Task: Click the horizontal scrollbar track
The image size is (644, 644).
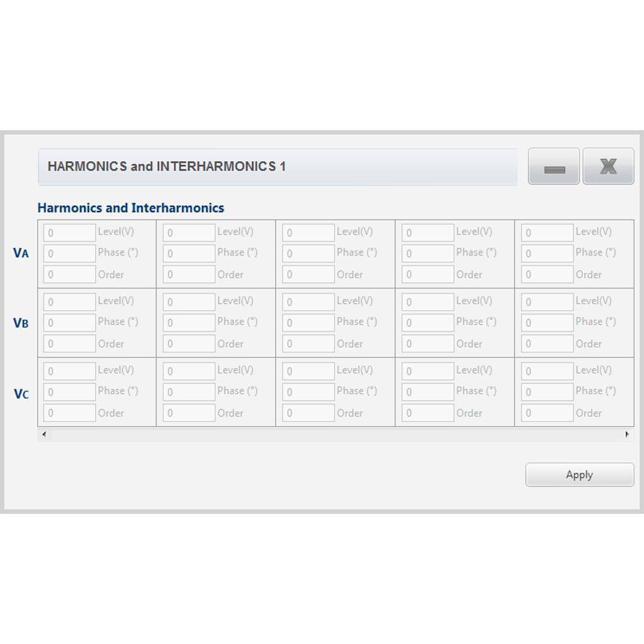Action: (335, 434)
